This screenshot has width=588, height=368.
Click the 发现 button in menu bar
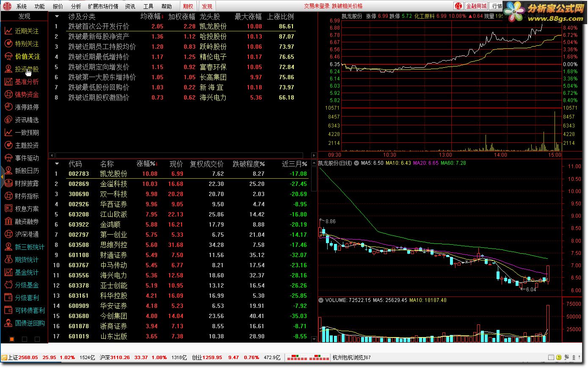point(207,6)
